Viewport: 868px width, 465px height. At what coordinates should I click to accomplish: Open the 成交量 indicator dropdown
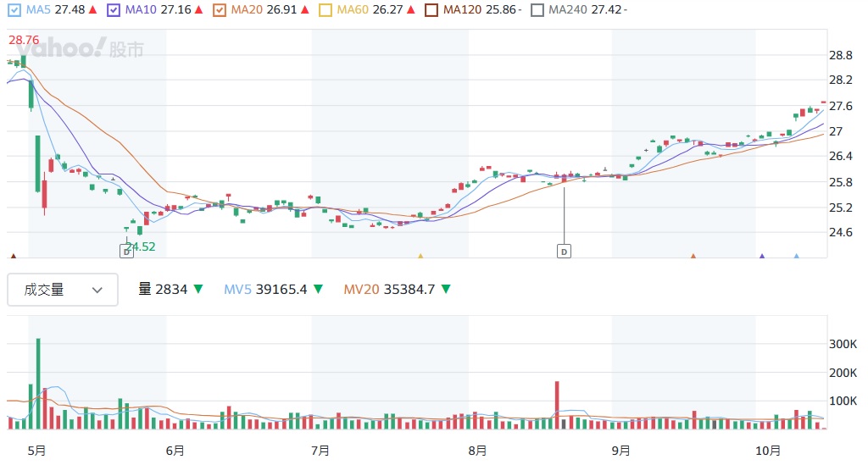tap(63, 290)
